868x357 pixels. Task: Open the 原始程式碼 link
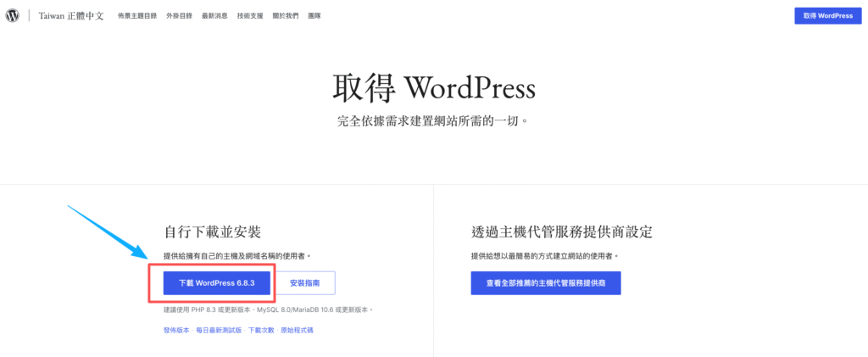click(298, 329)
